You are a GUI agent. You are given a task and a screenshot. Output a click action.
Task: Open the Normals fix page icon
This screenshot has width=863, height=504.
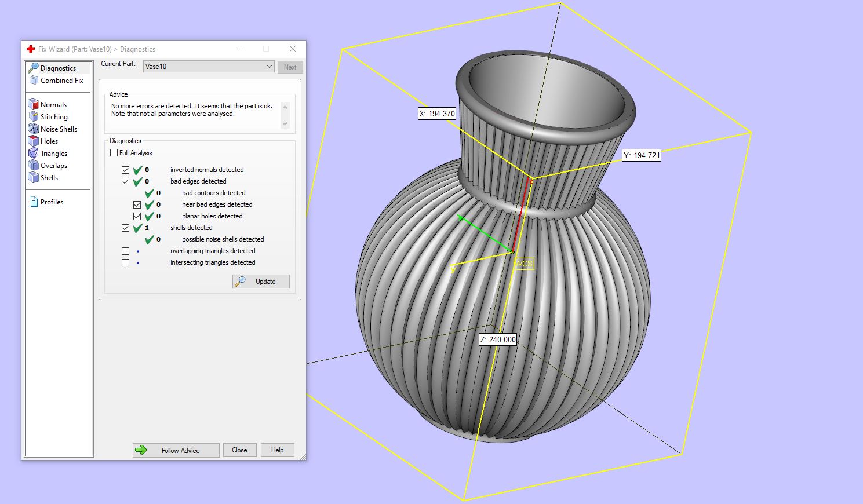(x=34, y=105)
